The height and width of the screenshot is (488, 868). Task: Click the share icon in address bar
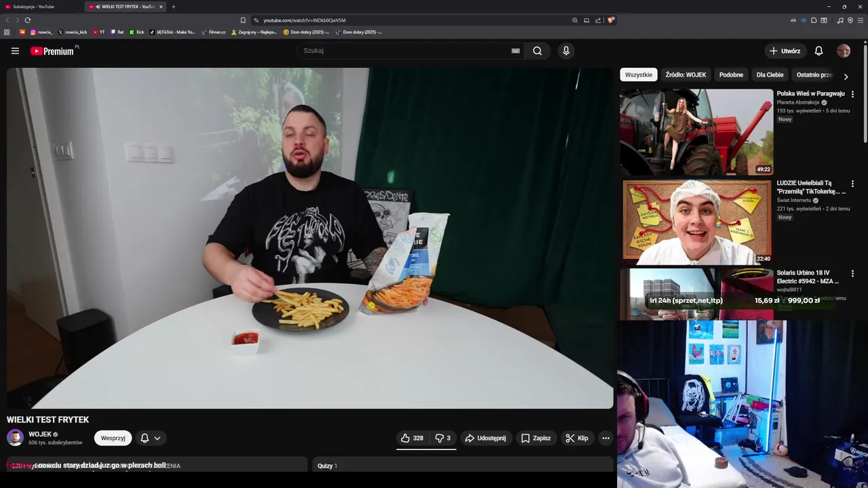[598, 20]
